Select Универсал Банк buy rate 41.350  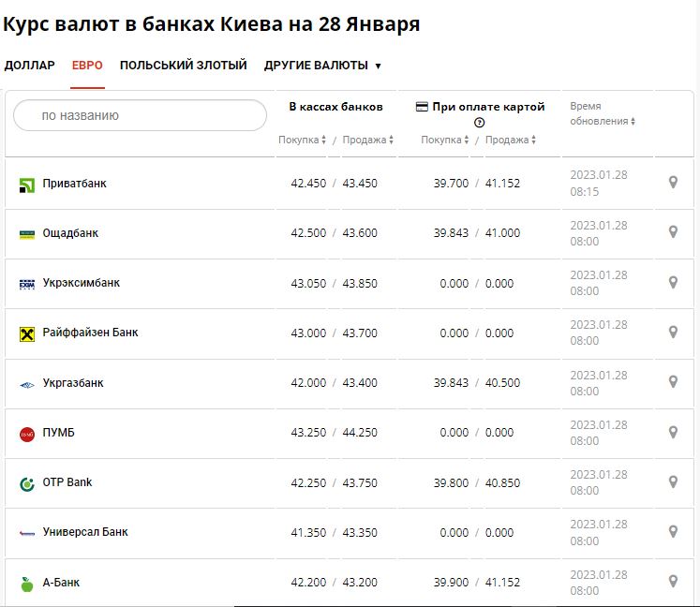[x=308, y=532]
